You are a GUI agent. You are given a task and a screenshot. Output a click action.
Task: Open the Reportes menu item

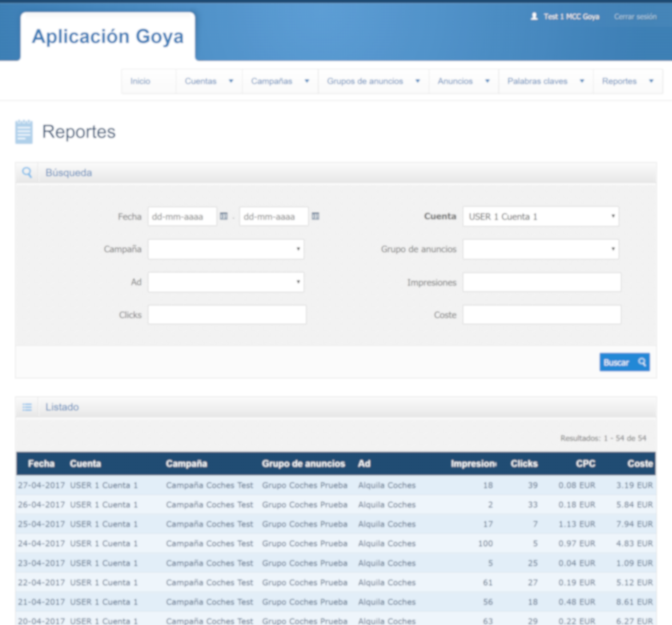click(x=619, y=81)
